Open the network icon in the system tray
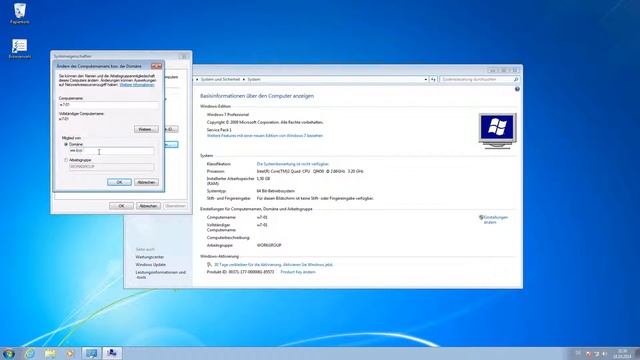 click(596, 353)
